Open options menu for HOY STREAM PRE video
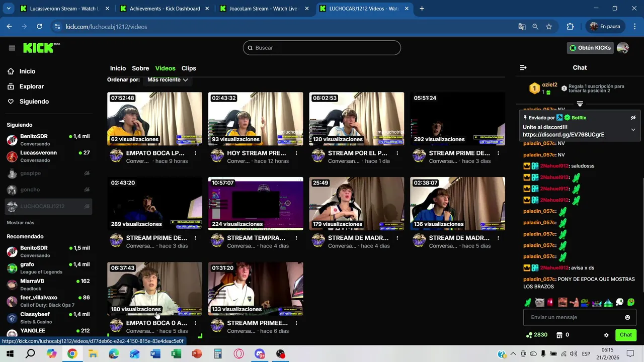 click(x=296, y=153)
